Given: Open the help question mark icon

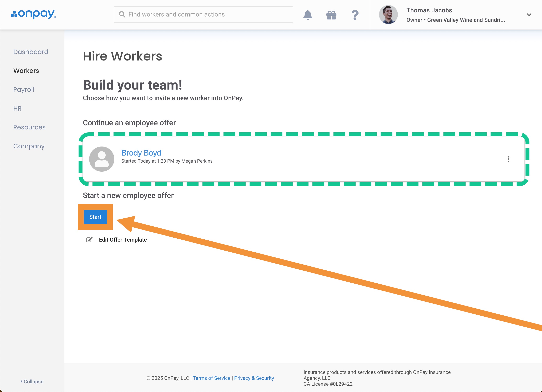Looking at the screenshot, I should click(x=355, y=15).
